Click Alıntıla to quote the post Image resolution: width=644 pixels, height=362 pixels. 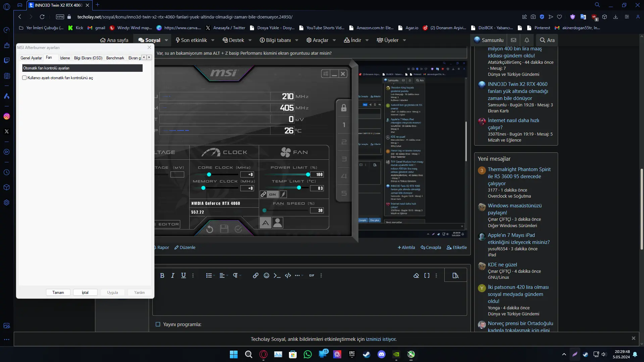(x=406, y=248)
